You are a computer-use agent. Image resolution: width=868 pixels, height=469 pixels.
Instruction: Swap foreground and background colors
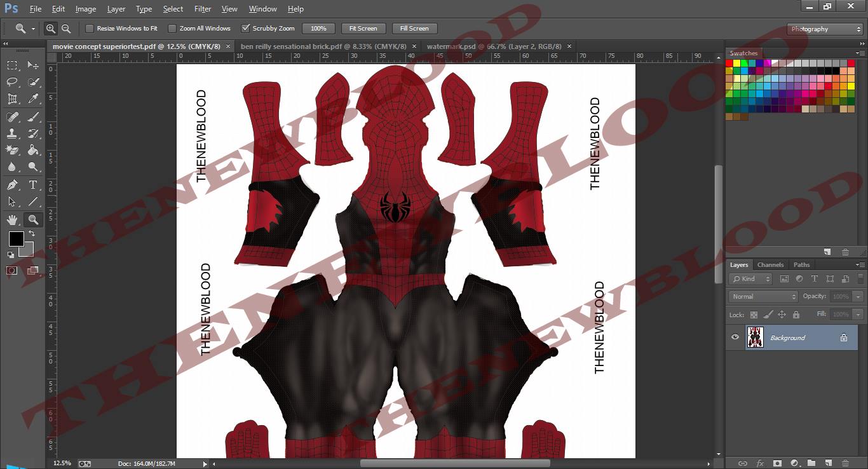pos(32,234)
